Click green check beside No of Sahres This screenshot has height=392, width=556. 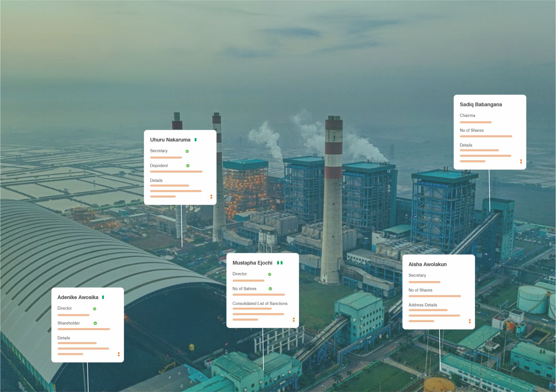click(270, 289)
